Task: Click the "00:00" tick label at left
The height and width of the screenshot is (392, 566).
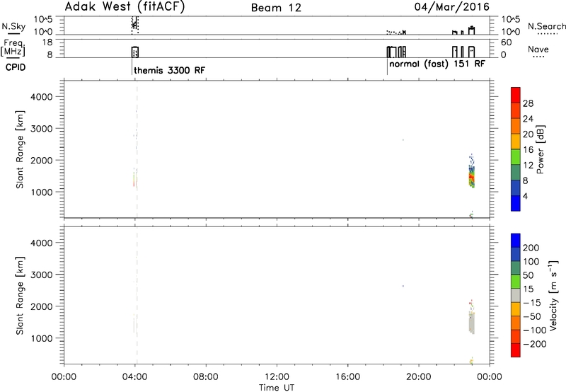Action: tap(64, 377)
